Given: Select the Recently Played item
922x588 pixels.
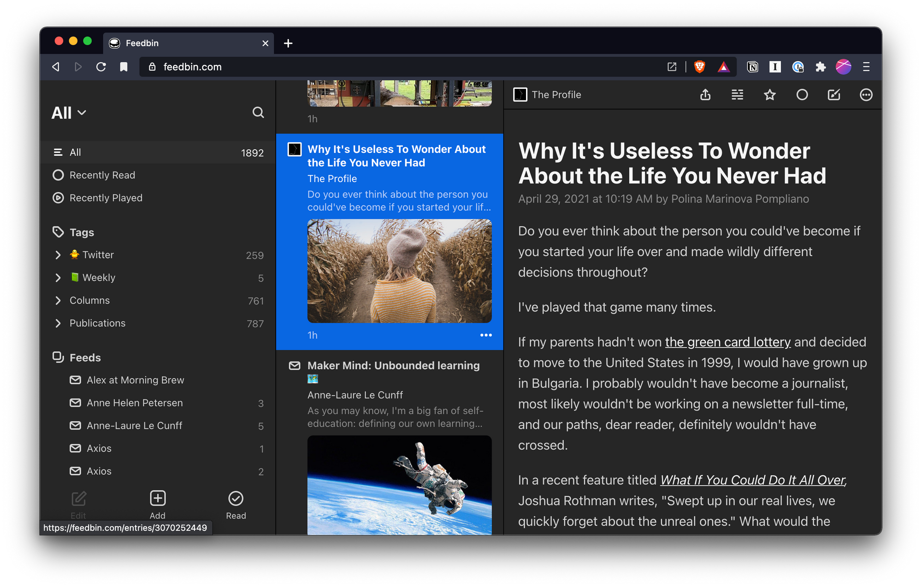Looking at the screenshot, I should (106, 198).
